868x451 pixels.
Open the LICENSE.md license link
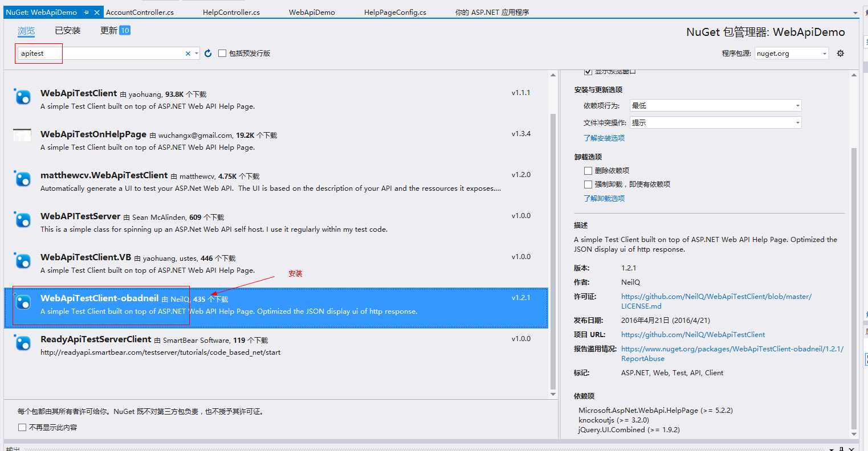[716, 301]
